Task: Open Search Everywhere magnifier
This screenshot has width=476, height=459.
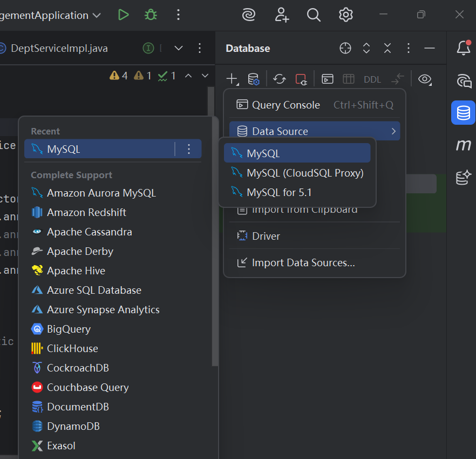Action: pyautogui.click(x=314, y=15)
